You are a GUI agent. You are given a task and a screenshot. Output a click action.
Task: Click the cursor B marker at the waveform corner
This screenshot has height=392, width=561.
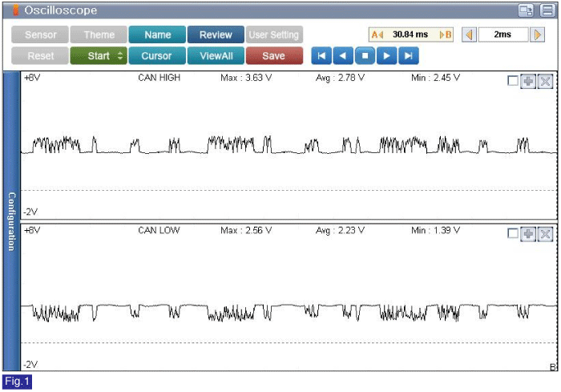(553, 367)
